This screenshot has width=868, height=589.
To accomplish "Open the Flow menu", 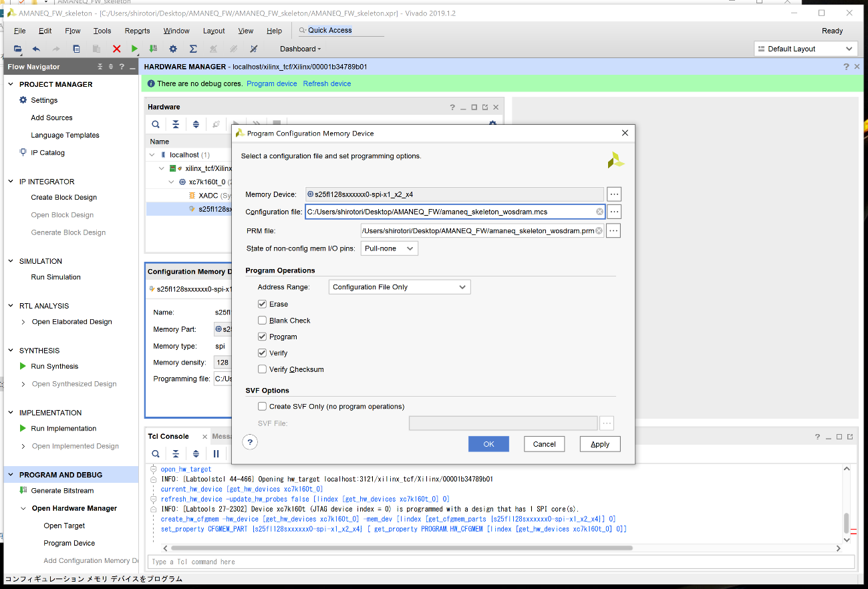I will pyautogui.click(x=72, y=31).
